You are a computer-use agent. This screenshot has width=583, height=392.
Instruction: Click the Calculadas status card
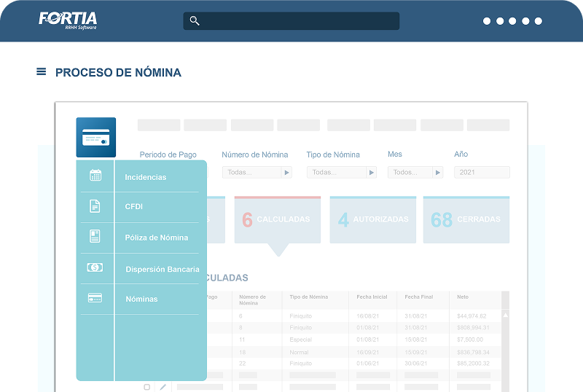pos(277,219)
